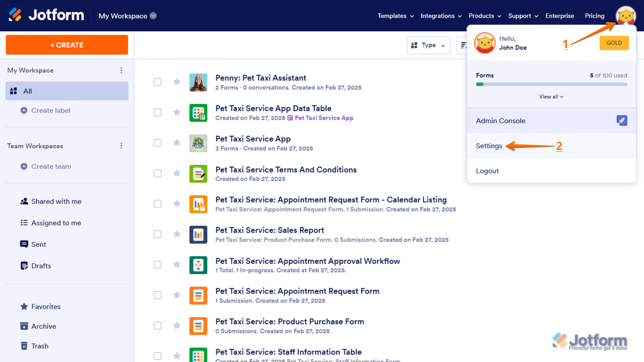
Task: Click the Sales Report chart icon
Action: click(198, 234)
